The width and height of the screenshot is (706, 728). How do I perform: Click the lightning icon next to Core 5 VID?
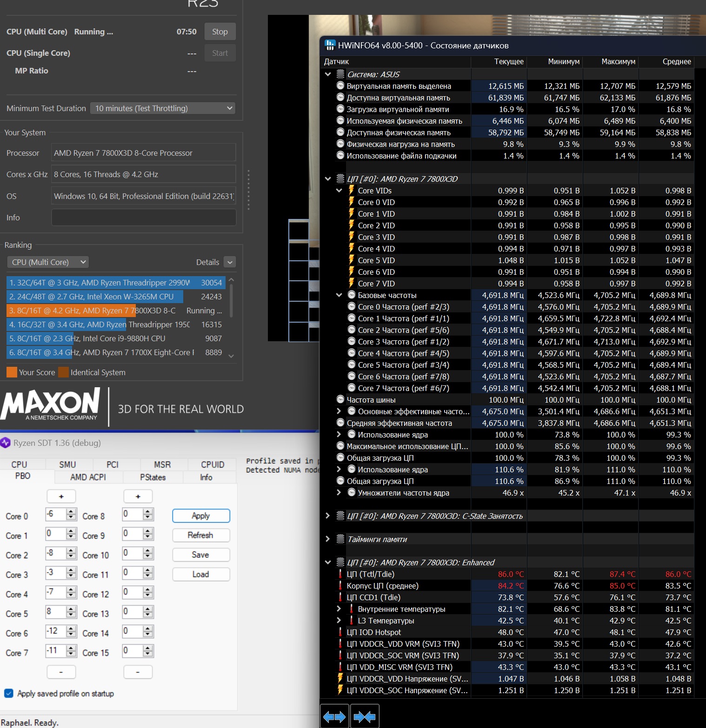[352, 260]
